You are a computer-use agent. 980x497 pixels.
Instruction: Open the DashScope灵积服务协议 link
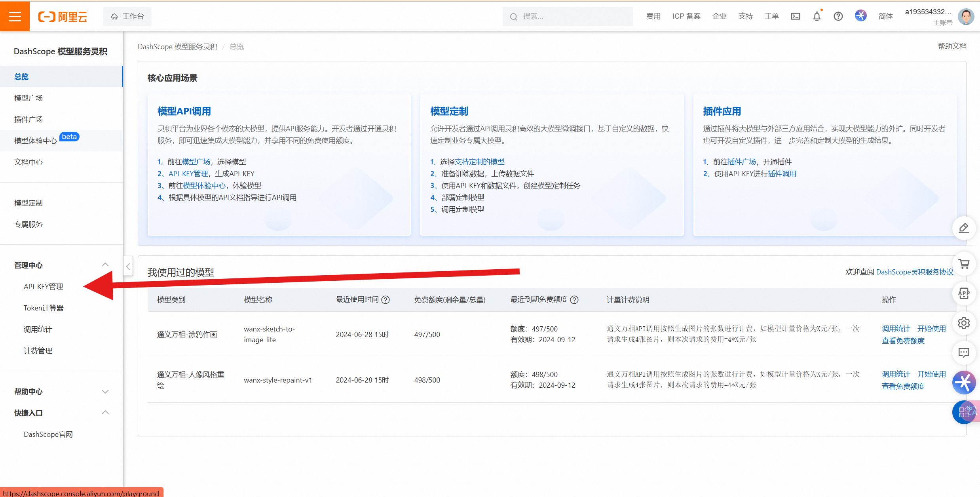pos(914,272)
